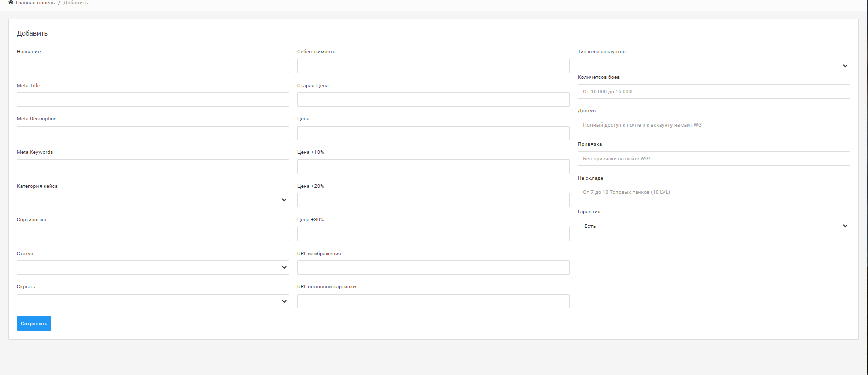Click the Количетсов боев input
This screenshot has height=375, width=868.
pyautogui.click(x=714, y=92)
